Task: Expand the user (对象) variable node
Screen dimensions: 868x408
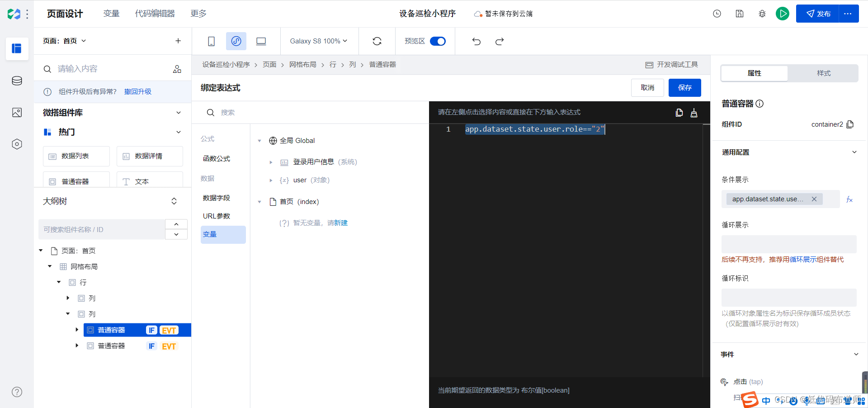Action: (x=271, y=180)
